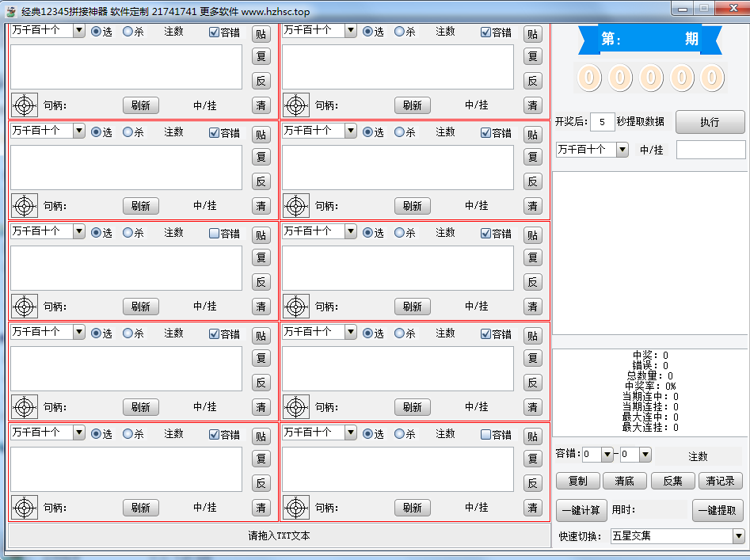The image size is (750, 560).
Task: Enable 容错 in the bottom-right panel
Action: tap(486, 434)
